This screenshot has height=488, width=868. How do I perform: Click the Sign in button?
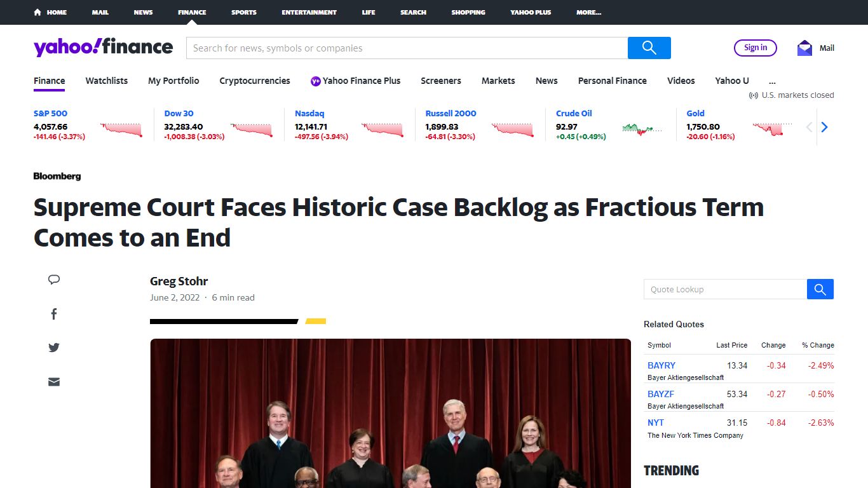pos(756,48)
